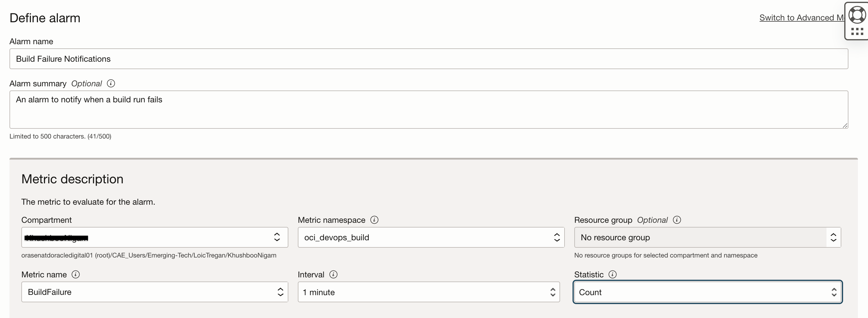The image size is (868, 318).
Task: Click the Metric description heading
Action: click(72, 179)
